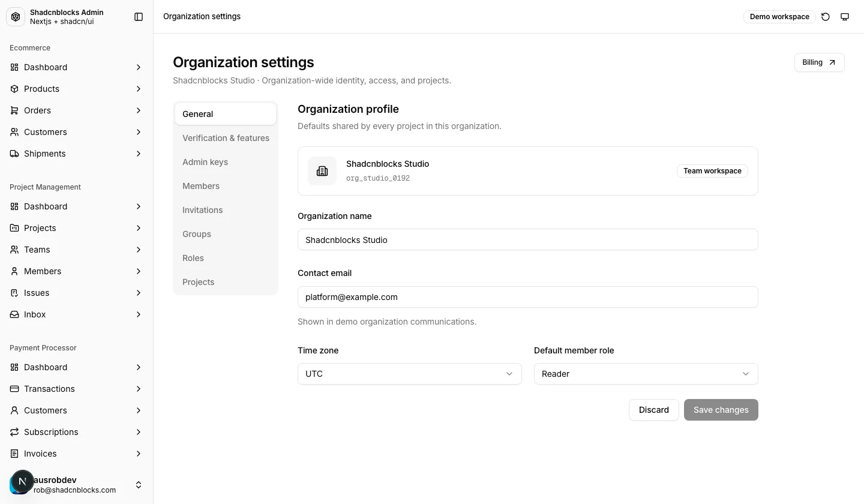Expand the Products chevron
Screen dimensions: 864x504
coord(139,89)
